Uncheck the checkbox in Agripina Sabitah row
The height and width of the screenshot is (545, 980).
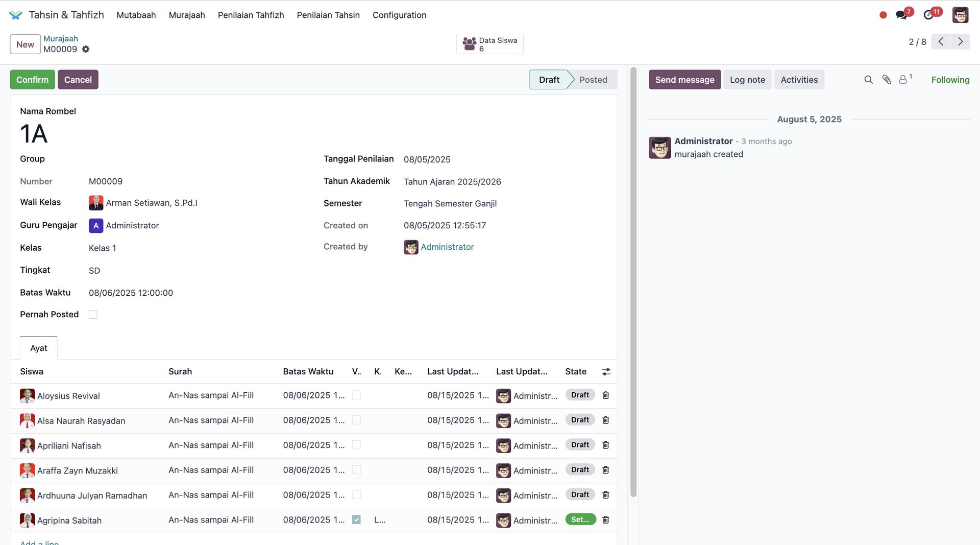(356, 520)
